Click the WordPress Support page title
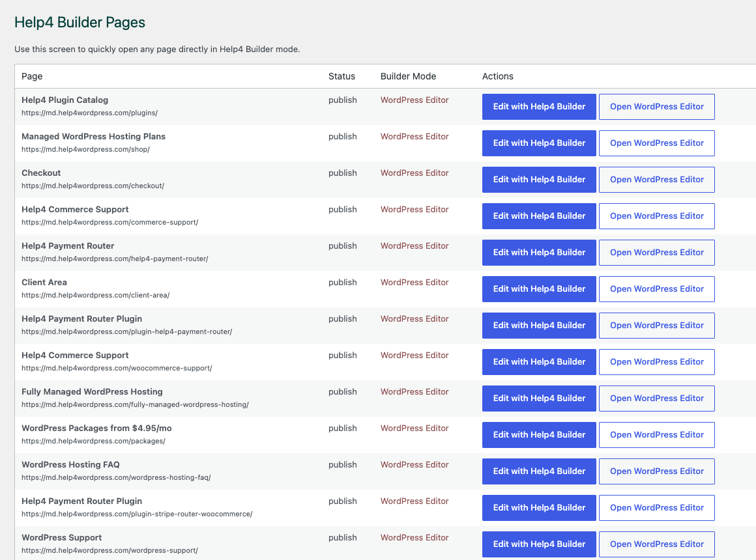756x560 pixels. (x=62, y=537)
